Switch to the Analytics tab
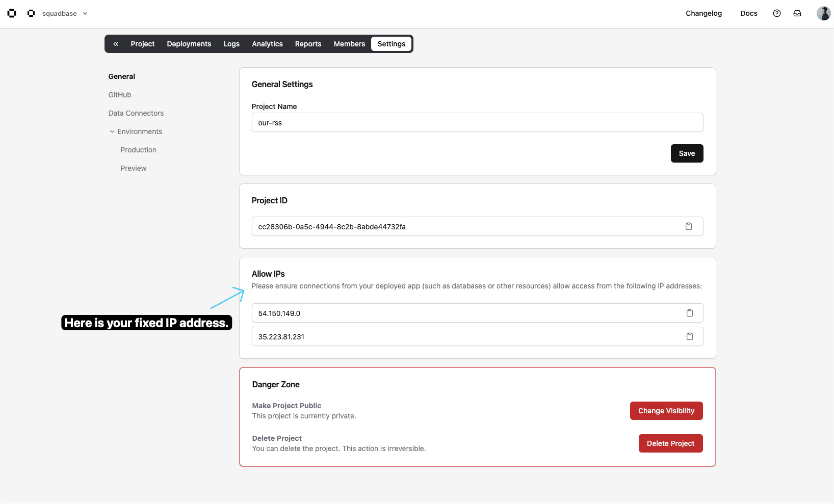834x504 pixels. click(267, 44)
